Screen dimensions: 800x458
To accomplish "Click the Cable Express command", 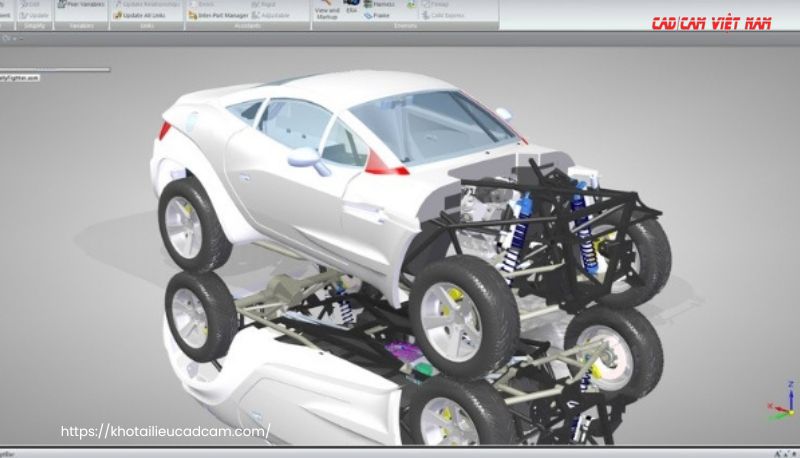I will point(438,15).
